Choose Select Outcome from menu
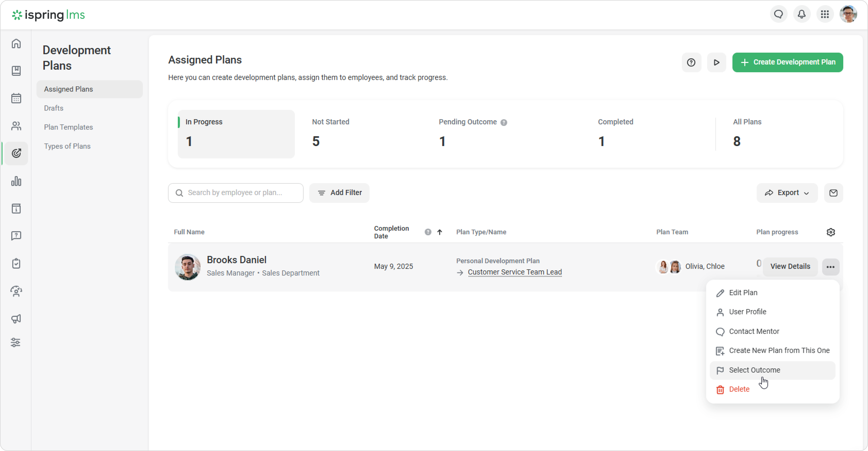 pos(754,370)
